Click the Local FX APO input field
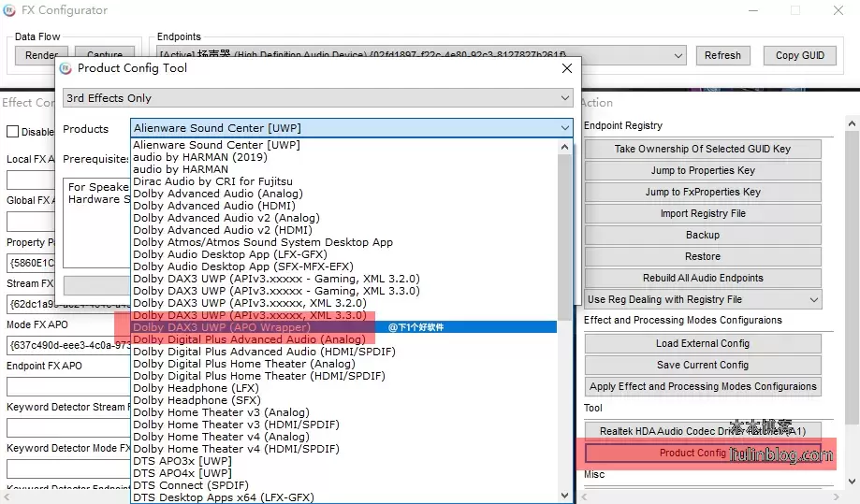 pos(28,180)
